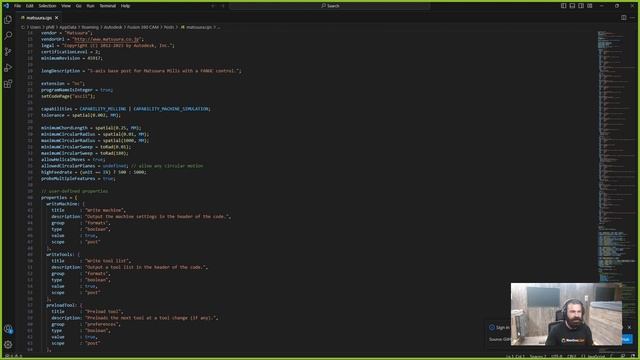Screen dimensions: 640x360
Task: Open the Edit menu
Action: [x=29, y=6]
